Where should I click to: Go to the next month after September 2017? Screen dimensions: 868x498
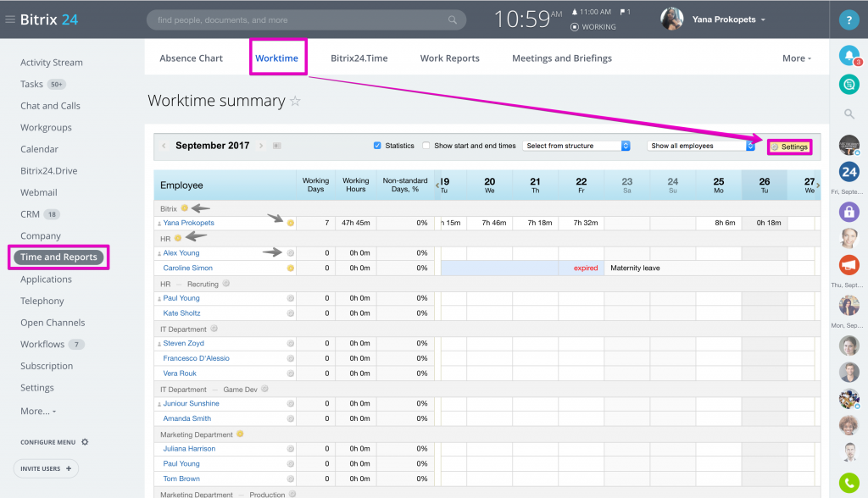point(261,146)
